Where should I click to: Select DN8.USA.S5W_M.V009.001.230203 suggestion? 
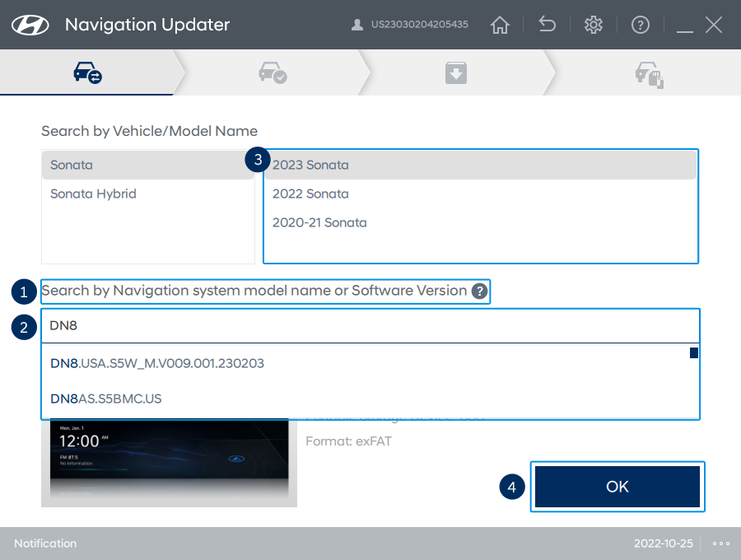[157, 363]
